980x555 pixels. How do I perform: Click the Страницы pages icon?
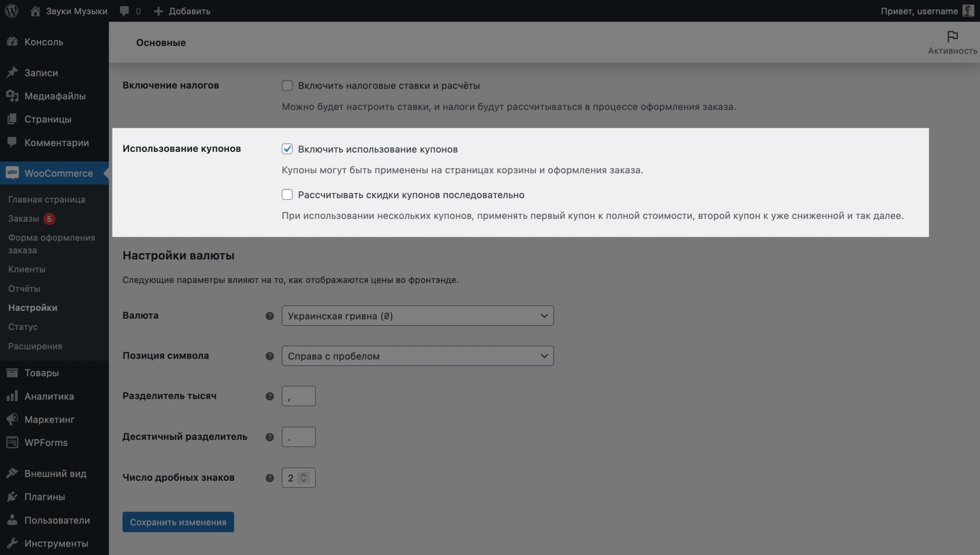12,119
